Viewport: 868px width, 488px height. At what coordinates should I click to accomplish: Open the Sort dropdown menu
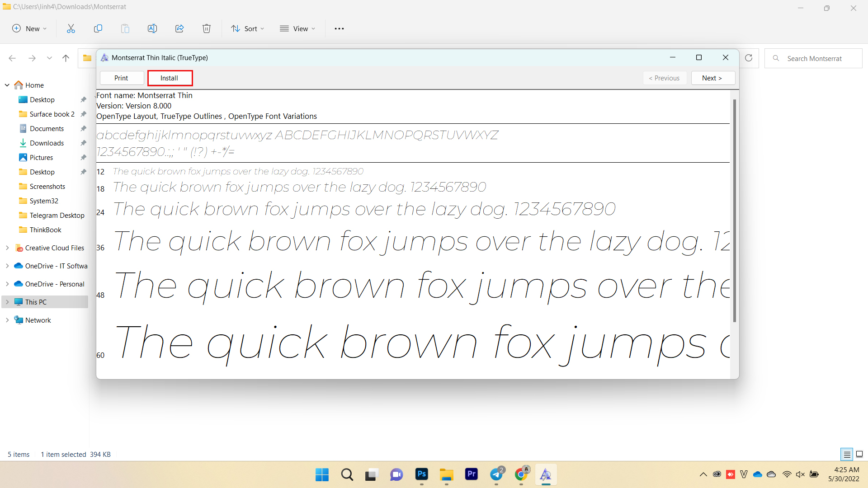248,28
